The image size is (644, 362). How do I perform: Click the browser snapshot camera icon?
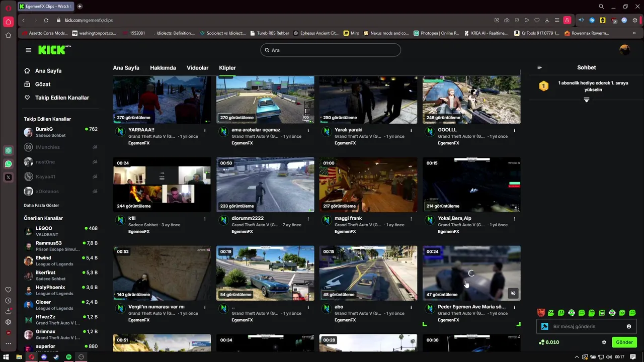coord(507,20)
